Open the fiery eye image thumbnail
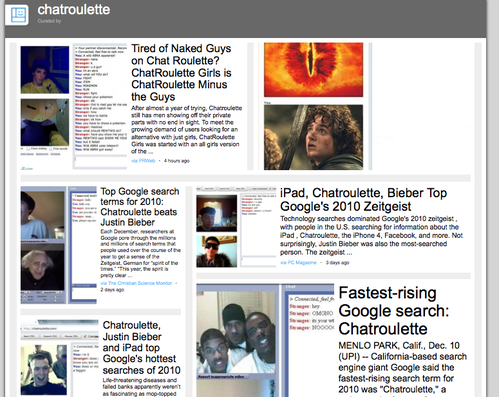Image resolution: width=499 pixels, height=397 pixels. click(313, 70)
